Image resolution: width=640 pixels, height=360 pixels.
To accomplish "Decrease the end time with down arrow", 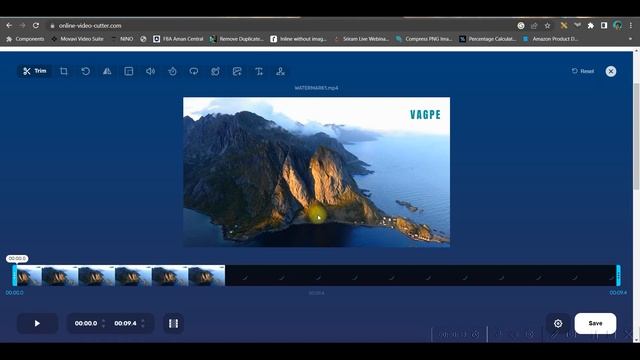I will (x=143, y=326).
